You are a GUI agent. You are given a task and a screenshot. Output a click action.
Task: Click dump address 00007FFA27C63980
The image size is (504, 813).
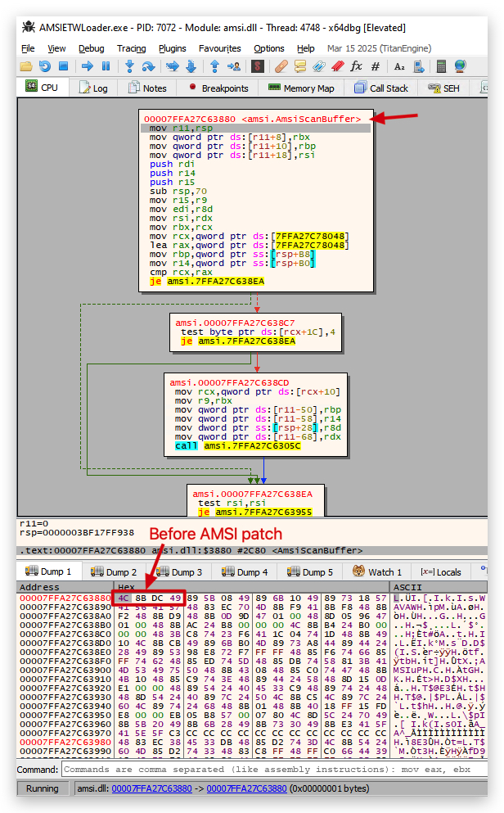point(65,742)
